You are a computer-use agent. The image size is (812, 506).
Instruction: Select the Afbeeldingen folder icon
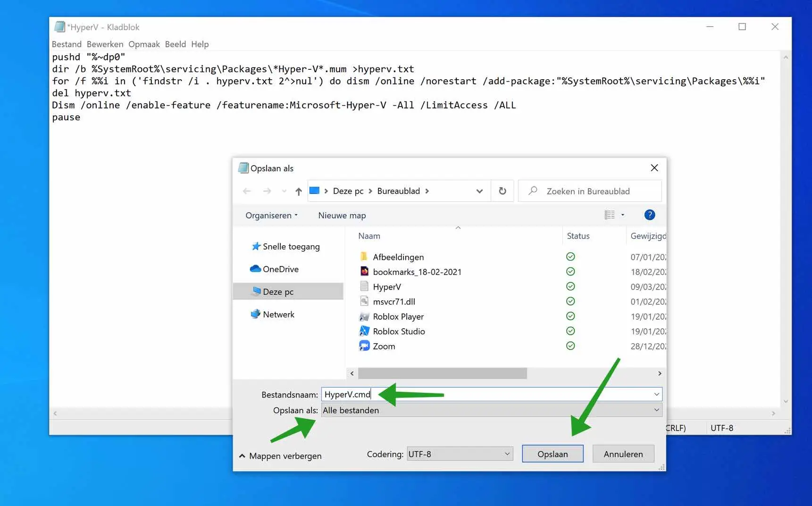point(364,257)
